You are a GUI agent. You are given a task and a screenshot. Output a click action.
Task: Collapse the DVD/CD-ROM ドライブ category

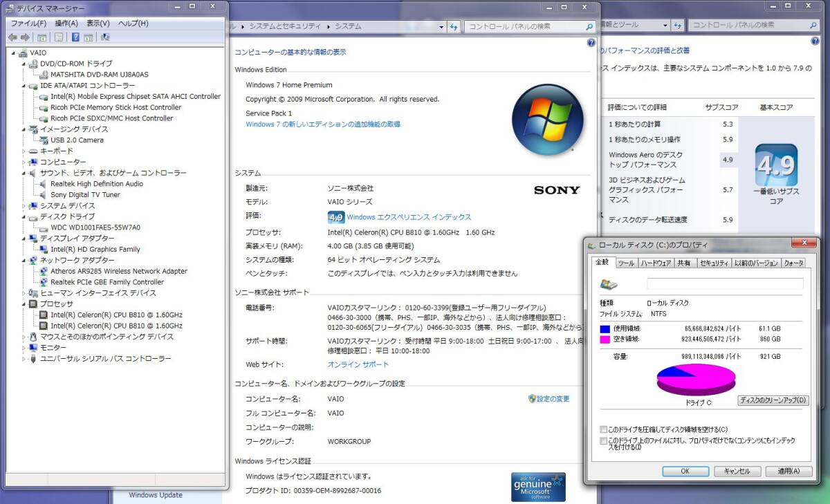pos(24,64)
